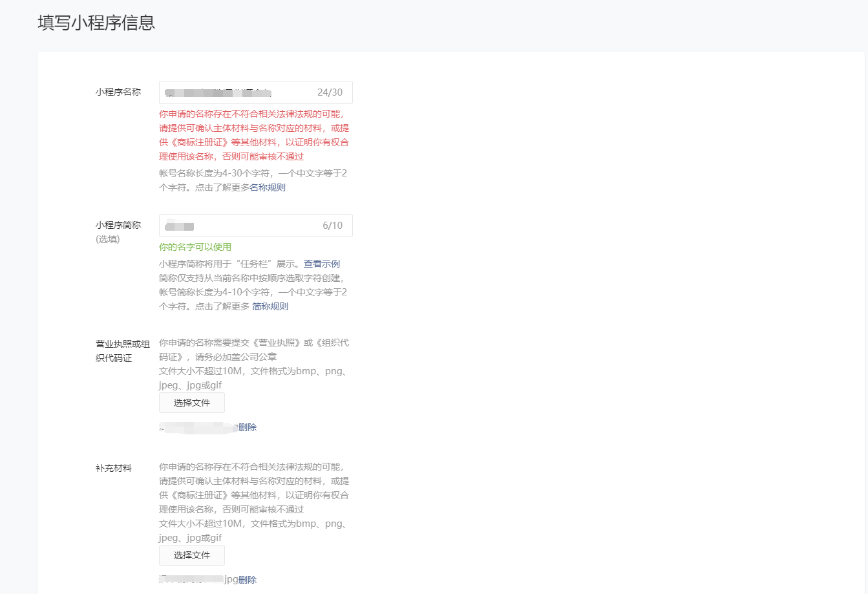Click the 小程序名称 field label
Viewport: 868px width, 594px height.
point(118,92)
